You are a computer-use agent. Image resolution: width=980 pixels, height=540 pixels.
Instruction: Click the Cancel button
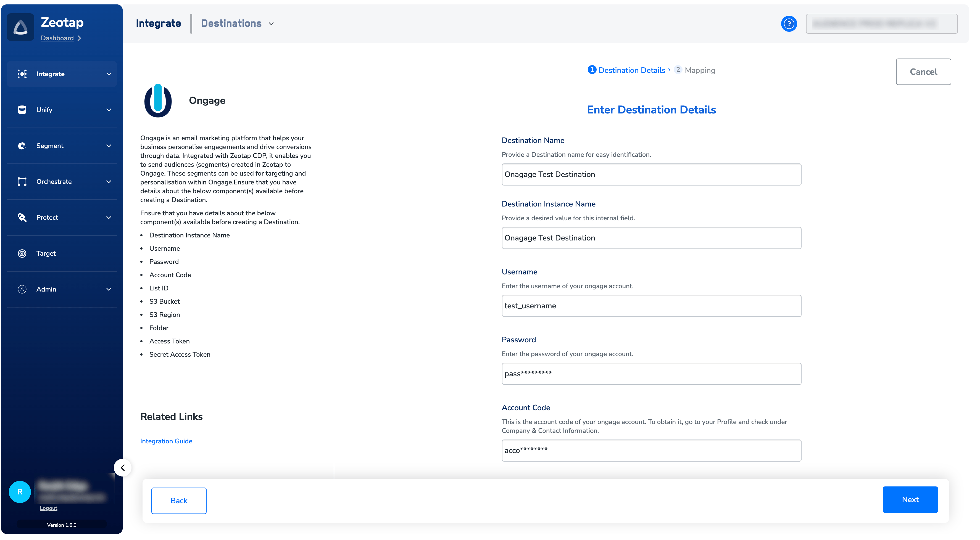click(923, 72)
